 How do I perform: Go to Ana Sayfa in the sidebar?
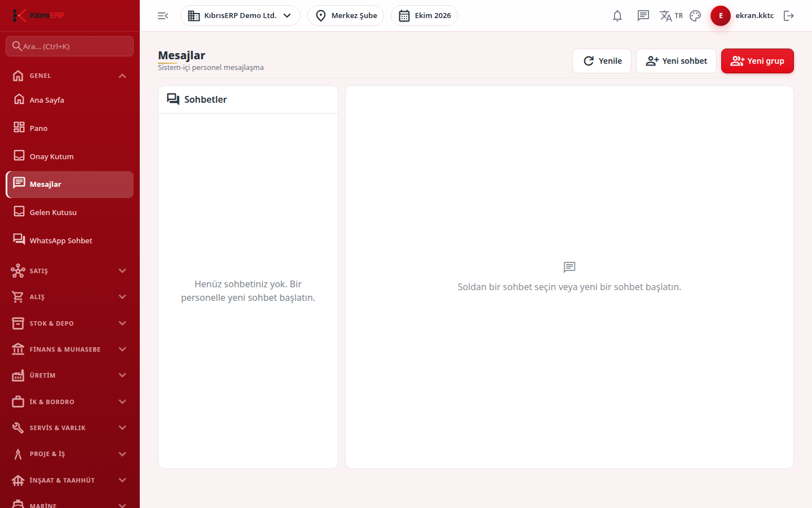coord(70,100)
